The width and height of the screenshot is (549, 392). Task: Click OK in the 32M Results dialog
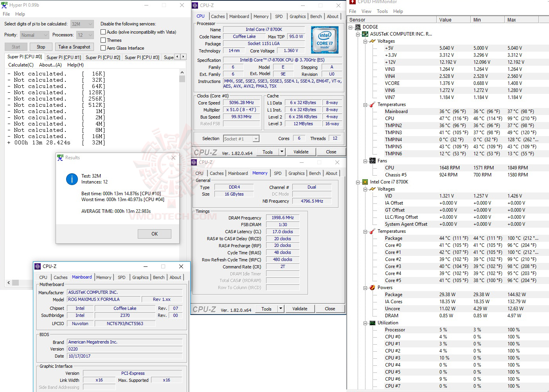coord(154,234)
